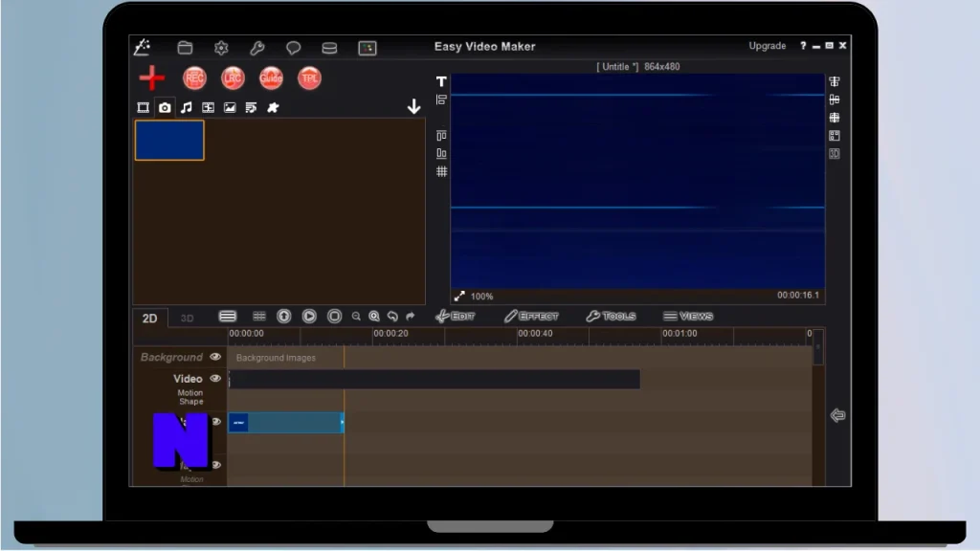Click the red LRC button
The height and width of the screenshot is (551, 980).
coord(233,78)
